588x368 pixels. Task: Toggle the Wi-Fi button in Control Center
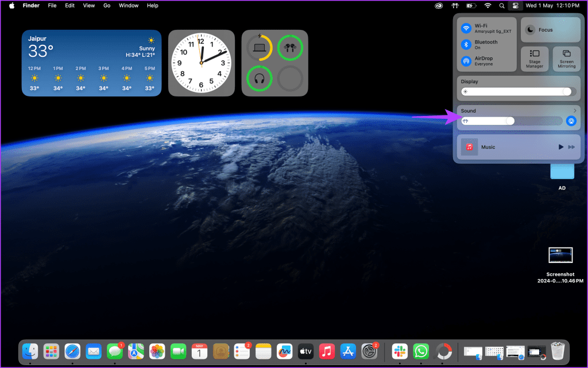[x=466, y=28]
